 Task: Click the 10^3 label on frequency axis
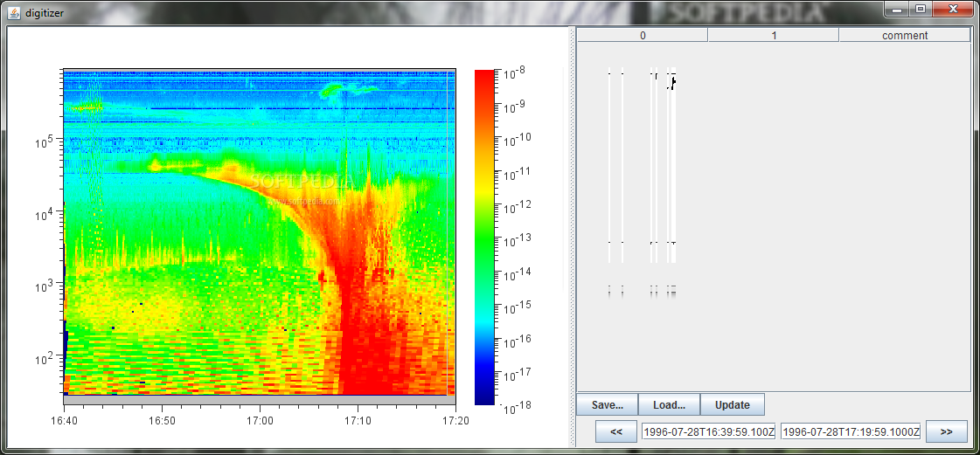pos(45,286)
